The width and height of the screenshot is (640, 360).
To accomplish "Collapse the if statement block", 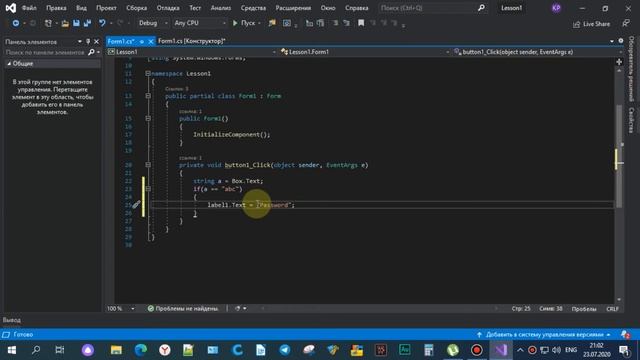I will click(148, 189).
